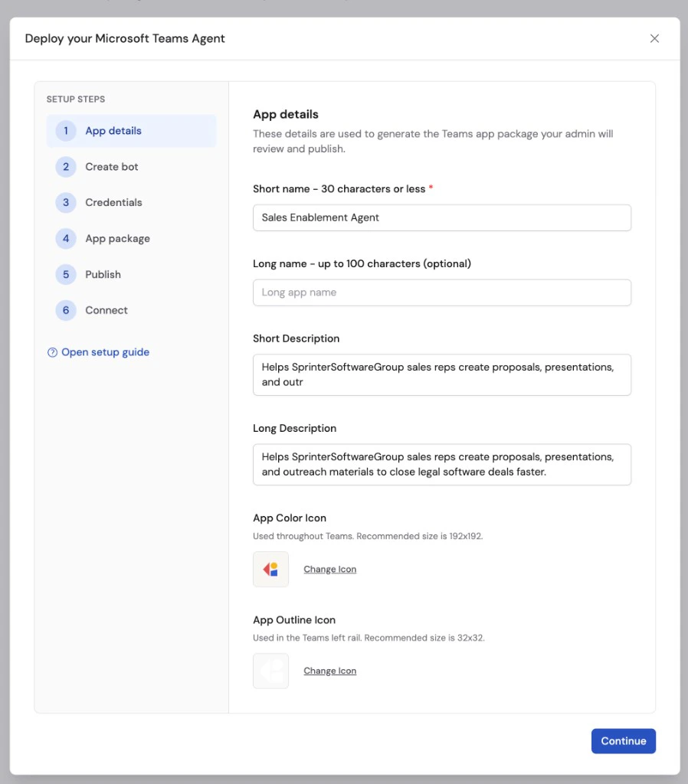The image size is (688, 784).
Task: Click step number 2 circle badge
Action: point(66,167)
